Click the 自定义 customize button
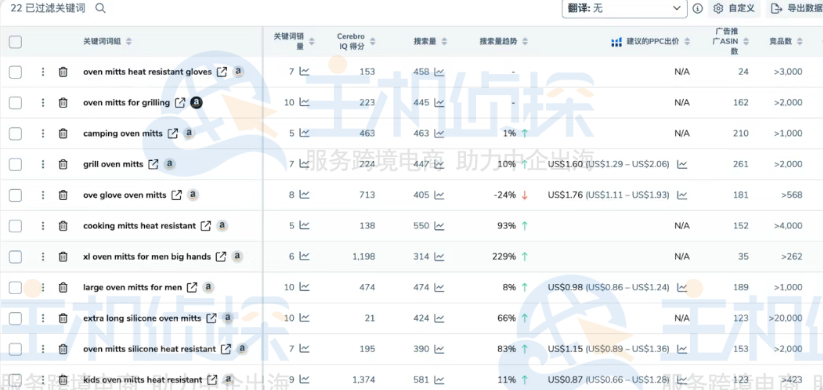The image size is (823, 390). (x=734, y=8)
